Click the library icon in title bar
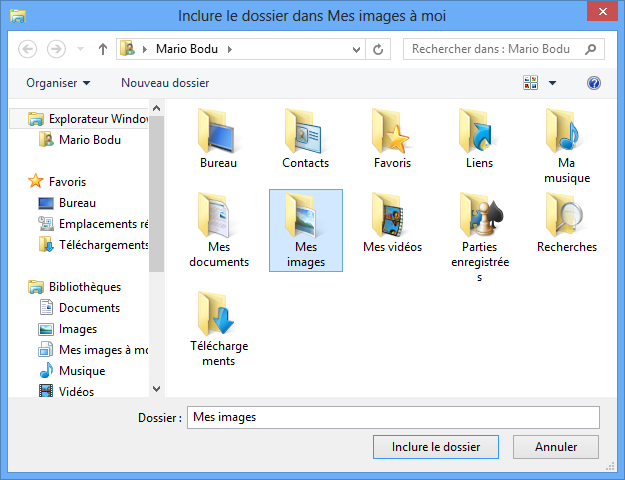The height and width of the screenshot is (480, 625). 18,16
